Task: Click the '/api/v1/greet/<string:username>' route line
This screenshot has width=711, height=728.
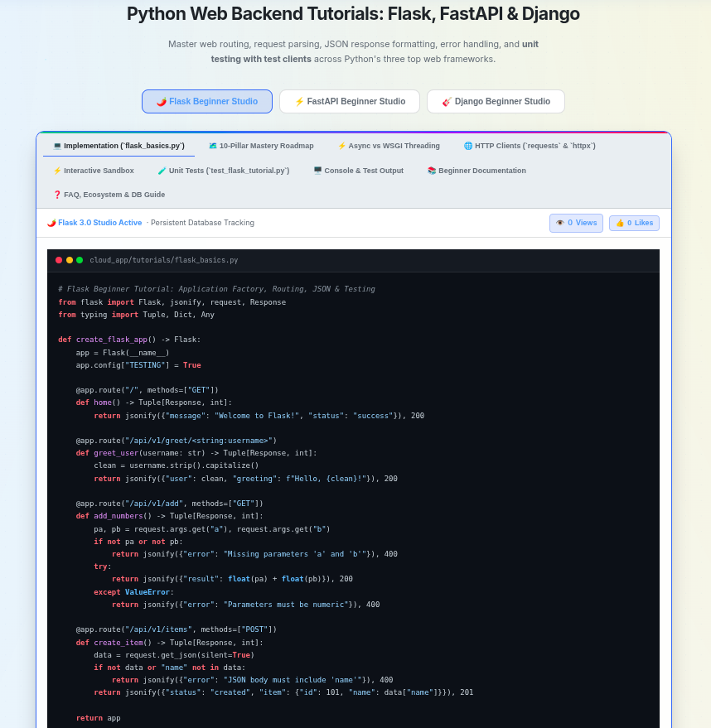Action: [176, 441]
